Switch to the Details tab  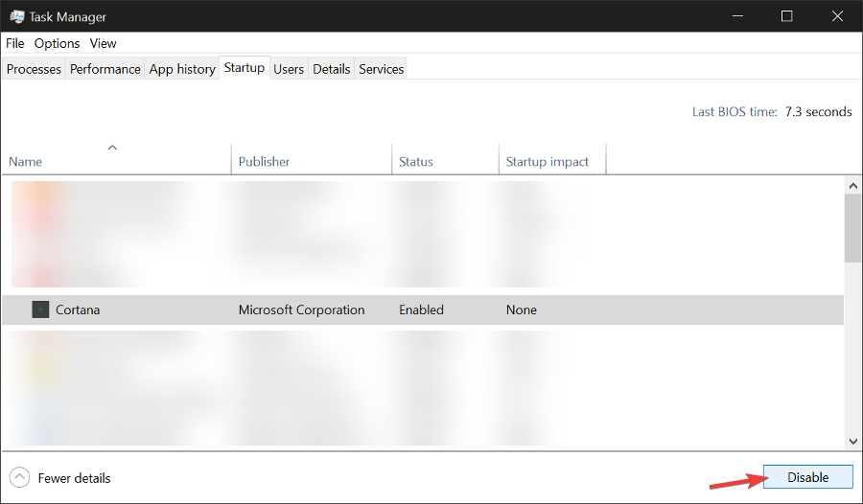[332, 69]
